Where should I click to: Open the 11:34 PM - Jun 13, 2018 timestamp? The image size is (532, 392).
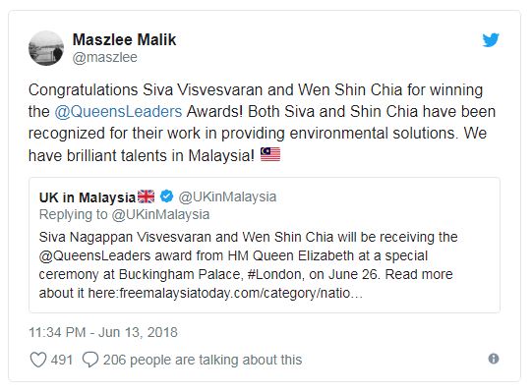(103, 332)
